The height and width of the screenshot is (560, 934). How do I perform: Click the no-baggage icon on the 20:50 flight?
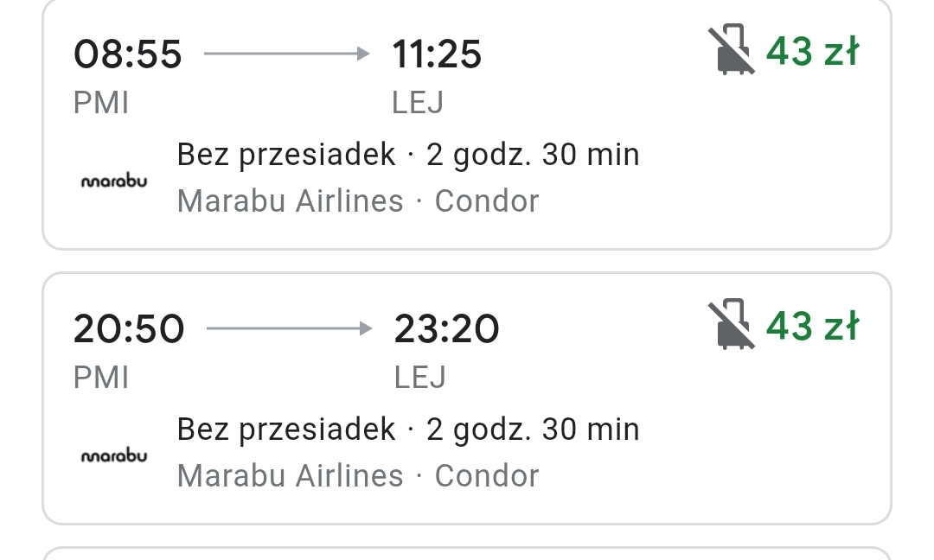click(732, 324)
